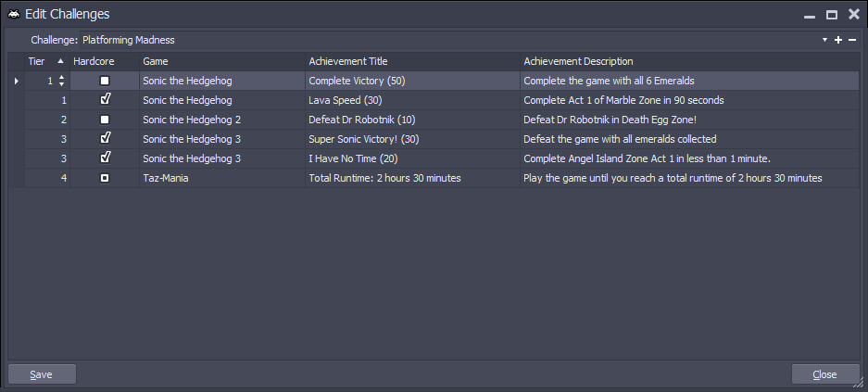
Task: Minimize the Edit Challenges window
Action: 810,15
